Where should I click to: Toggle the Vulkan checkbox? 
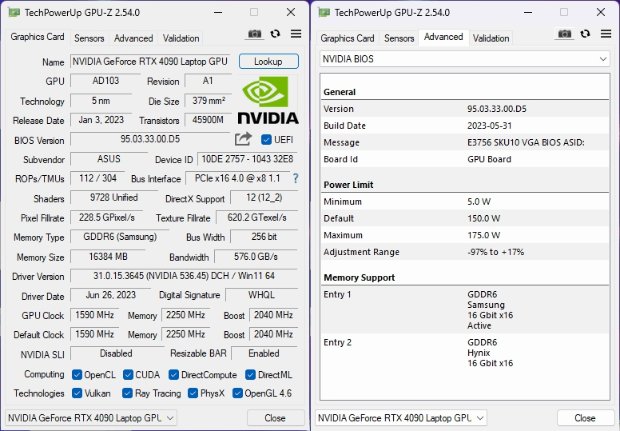click(77, 393)
